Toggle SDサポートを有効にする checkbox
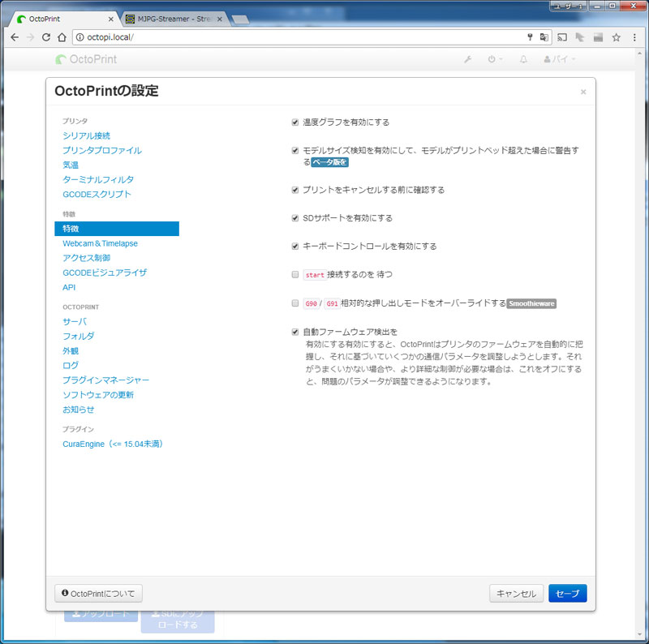The image size is (649, 644). (295, 218)
